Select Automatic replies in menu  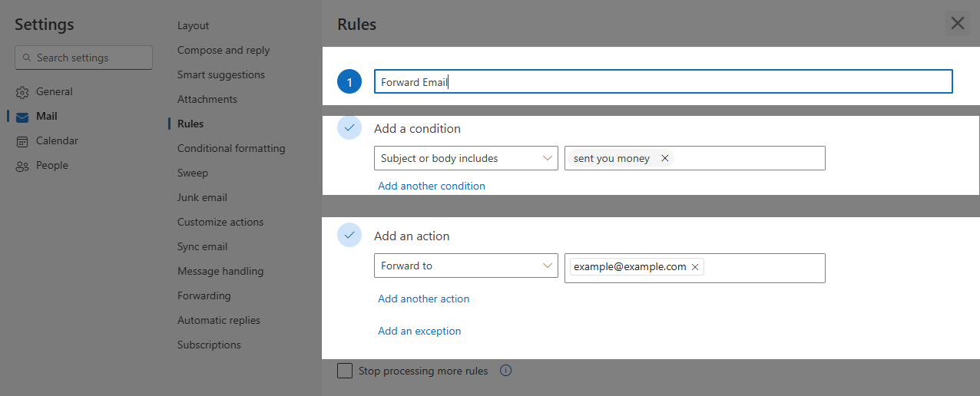point(219,320)
